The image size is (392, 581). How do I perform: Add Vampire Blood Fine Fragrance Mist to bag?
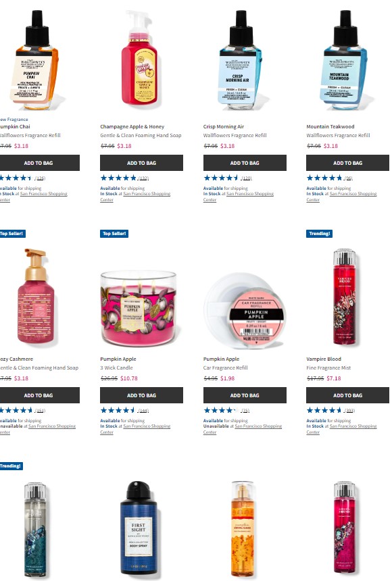pos(347,395)
